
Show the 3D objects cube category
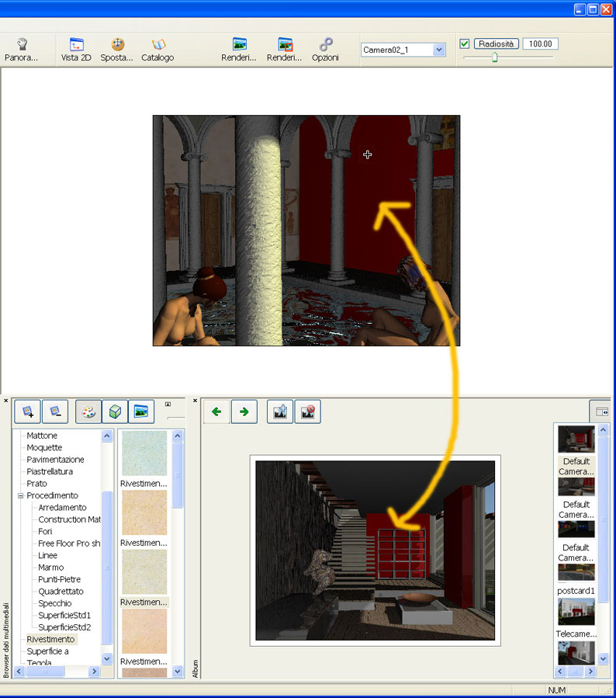pyautogui.click(x=115, y=412)
